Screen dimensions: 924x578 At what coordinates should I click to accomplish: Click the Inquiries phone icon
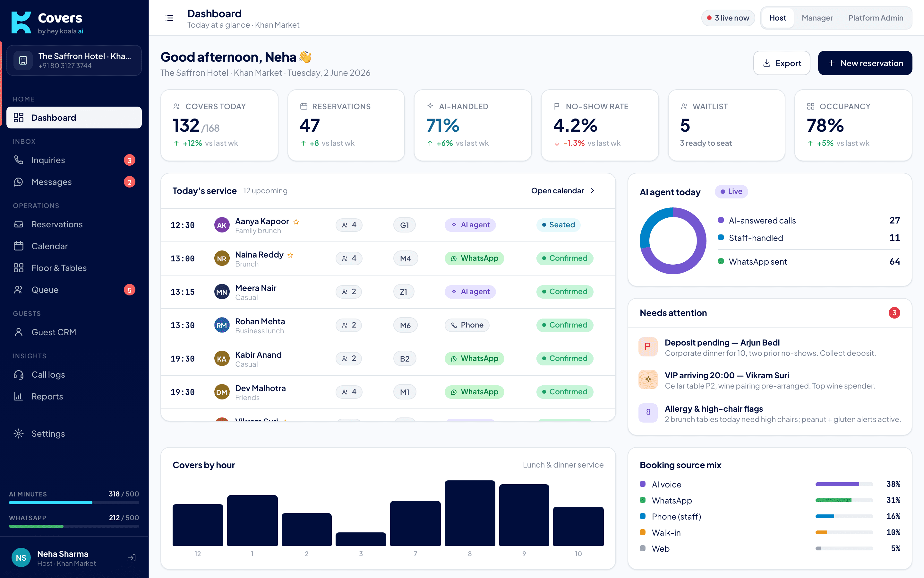tap(19, 160)
